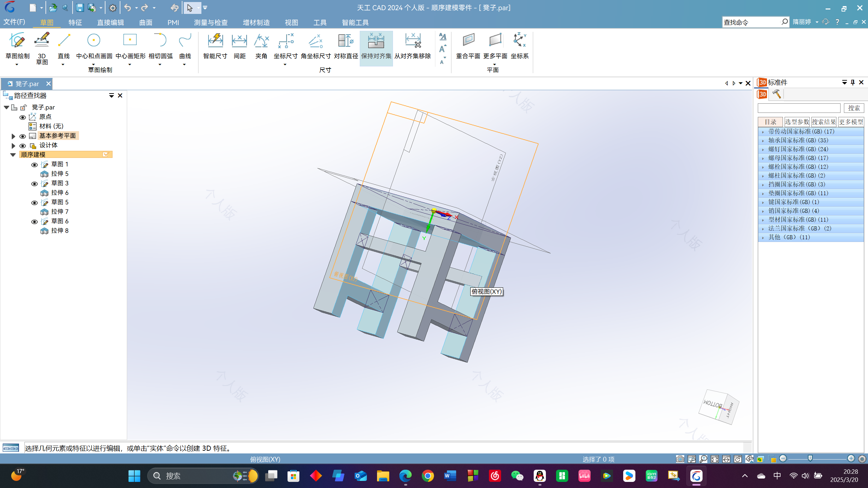Click the zoom-in plus button in status bar
This screenshot has height=488, width=868.
coord(851,459)
